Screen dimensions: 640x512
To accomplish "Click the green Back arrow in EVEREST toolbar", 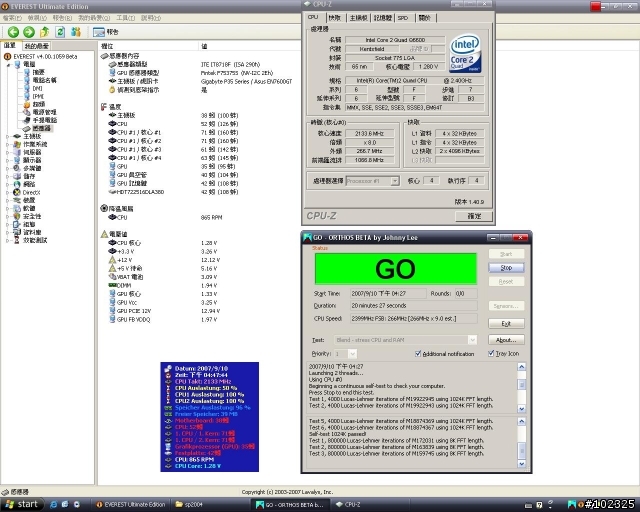I will [x=13, y=32].
